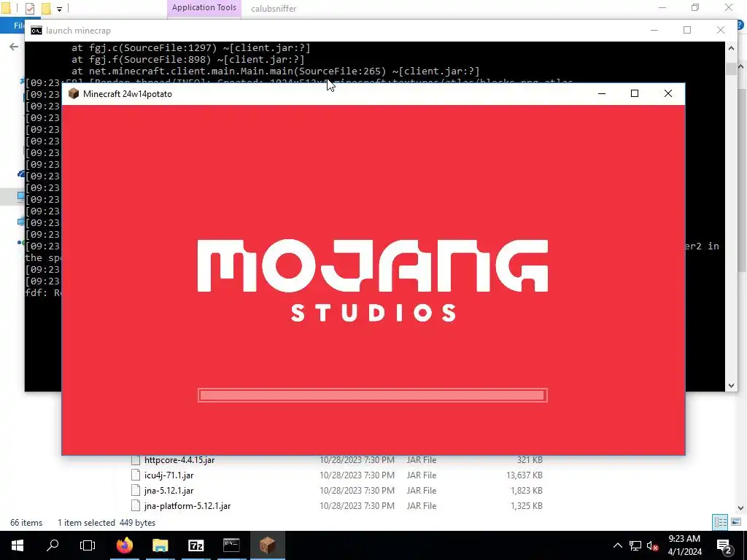
Task: Click the properties checkmark icon in quick access toolbar
Action: (x=29, y=9)
